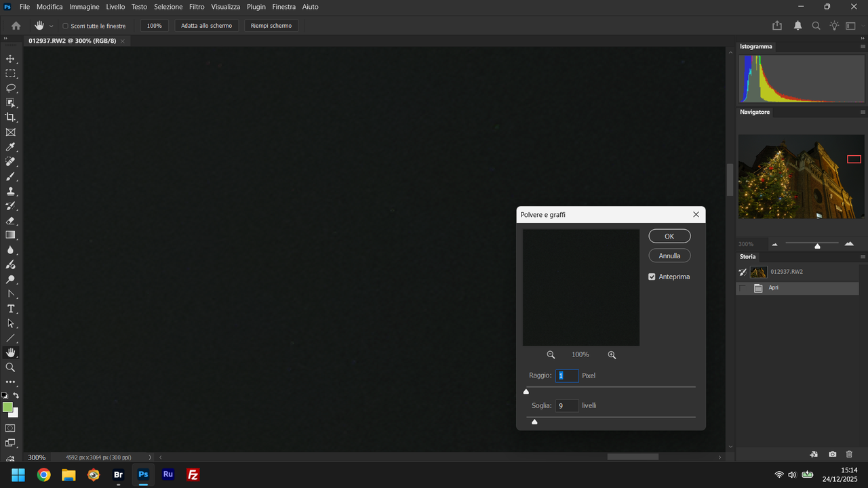868x488 pixels.
Task: Open the workspace switcher dropdown
Action: pyautogui.click(x=850, y=26)
